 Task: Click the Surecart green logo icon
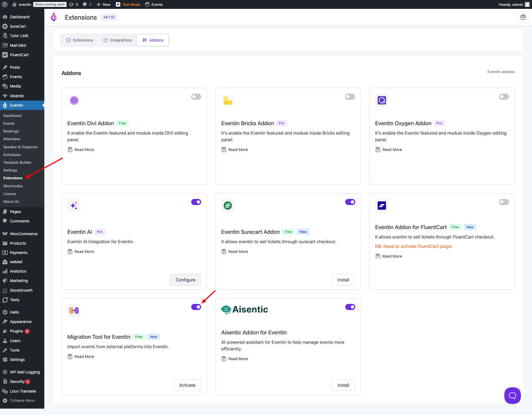coord(228,206)
